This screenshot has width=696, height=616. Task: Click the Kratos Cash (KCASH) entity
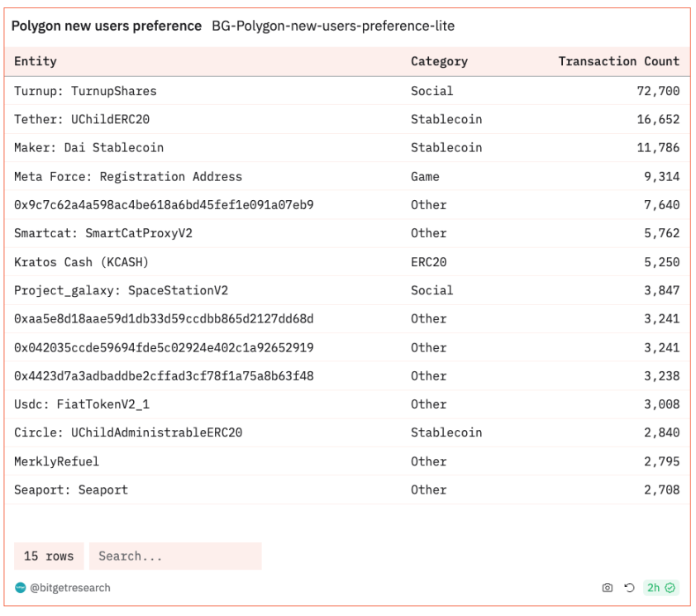pos(81,262)
